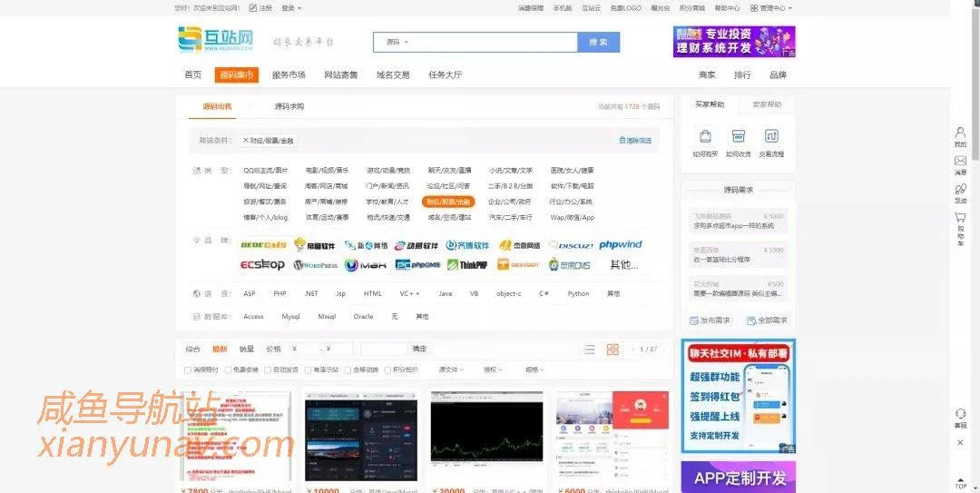Viewport: 980px width, 493px height.
Task: Select the 杰奇网络 brand logo
Action: coord(519,245)
